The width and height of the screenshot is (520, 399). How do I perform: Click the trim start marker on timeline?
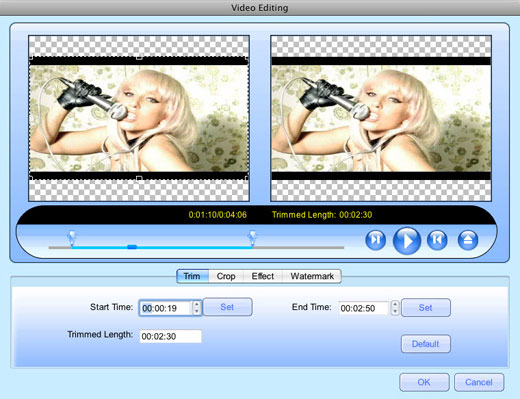[71, 238]
